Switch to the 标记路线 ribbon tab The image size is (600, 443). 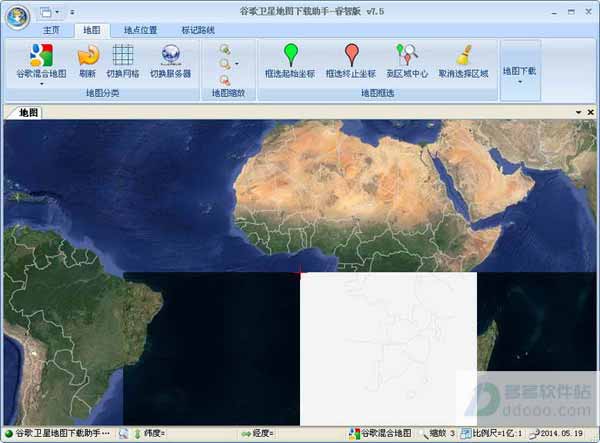click(197, 30)
